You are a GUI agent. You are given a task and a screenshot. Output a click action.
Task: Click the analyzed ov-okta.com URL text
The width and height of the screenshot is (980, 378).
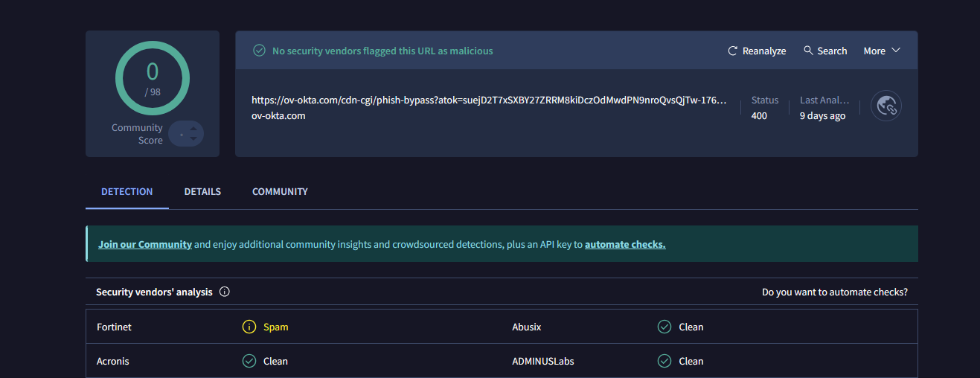pyautogui.click(x=489, y=100)
